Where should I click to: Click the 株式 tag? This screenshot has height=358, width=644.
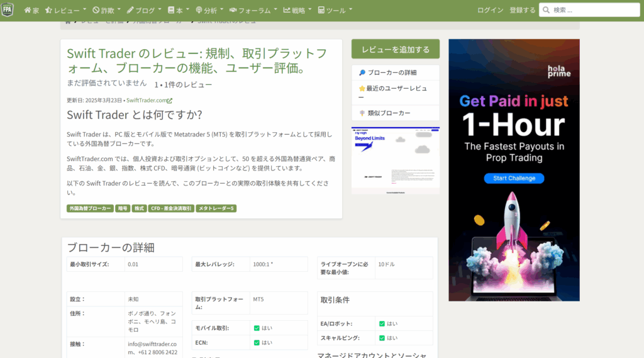(x=139, y=208)
